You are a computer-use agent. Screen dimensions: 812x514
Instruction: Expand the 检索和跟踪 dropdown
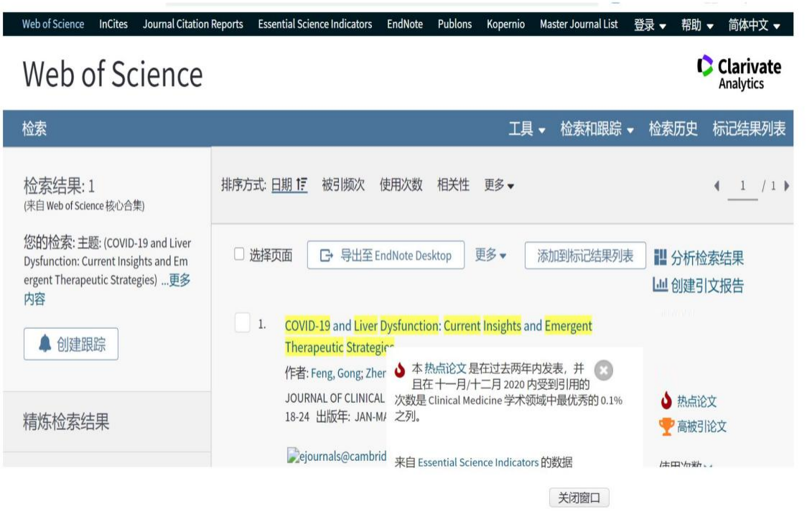[597, 128]
